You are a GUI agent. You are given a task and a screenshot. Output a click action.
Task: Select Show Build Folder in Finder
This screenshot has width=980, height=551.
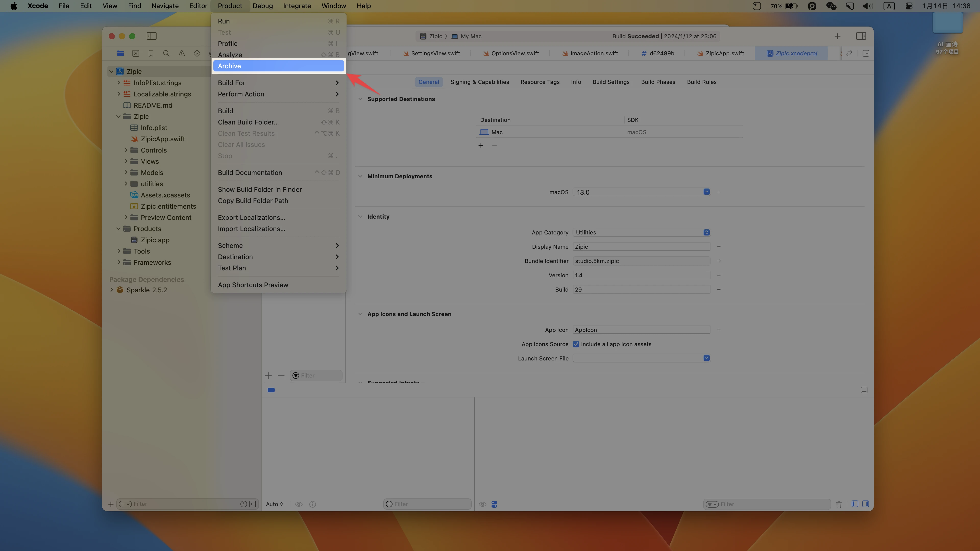tap(278, 189)
